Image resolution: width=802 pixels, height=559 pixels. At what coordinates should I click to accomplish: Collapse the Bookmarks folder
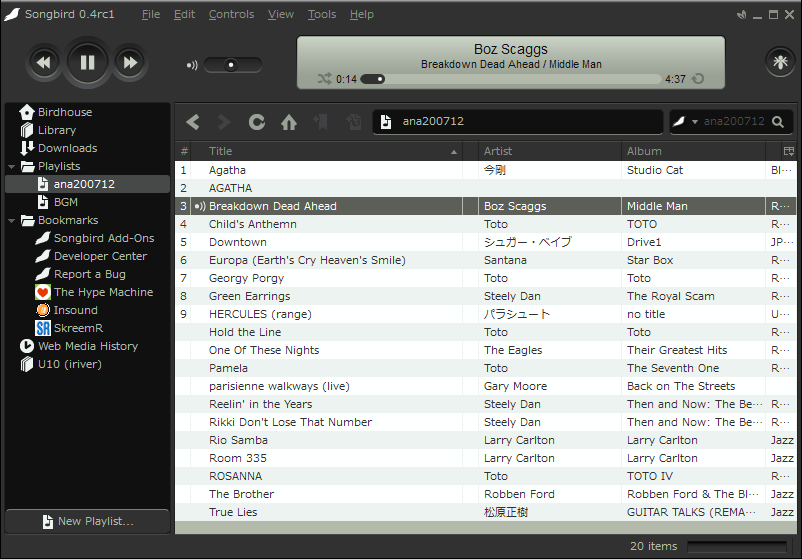pyautogui.click(x=11, y=221)
